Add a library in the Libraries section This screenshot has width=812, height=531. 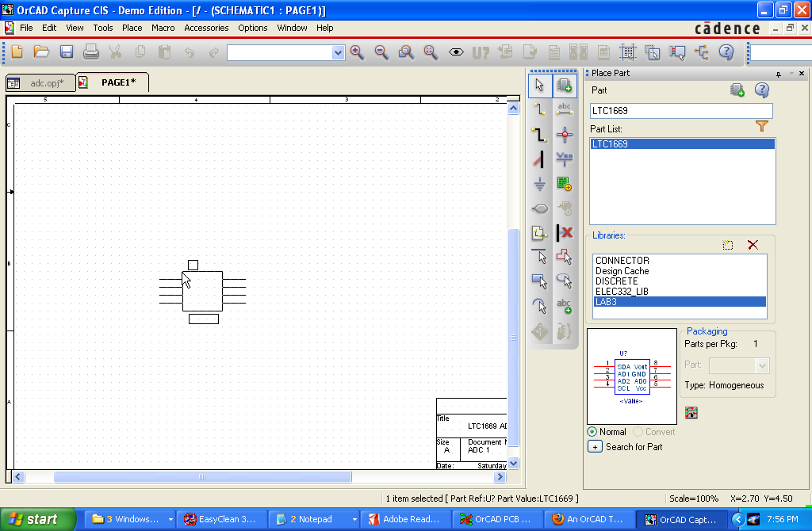pos(728,245)
